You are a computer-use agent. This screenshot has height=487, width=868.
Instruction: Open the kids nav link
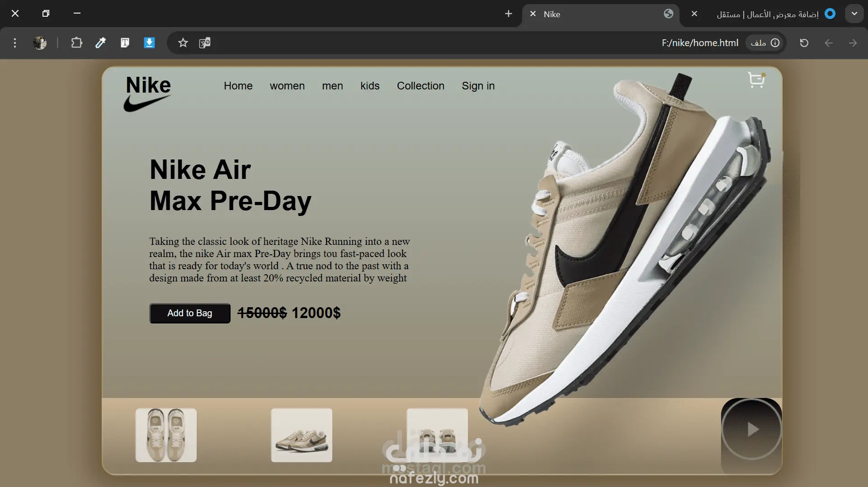click(x=370, y=86)
